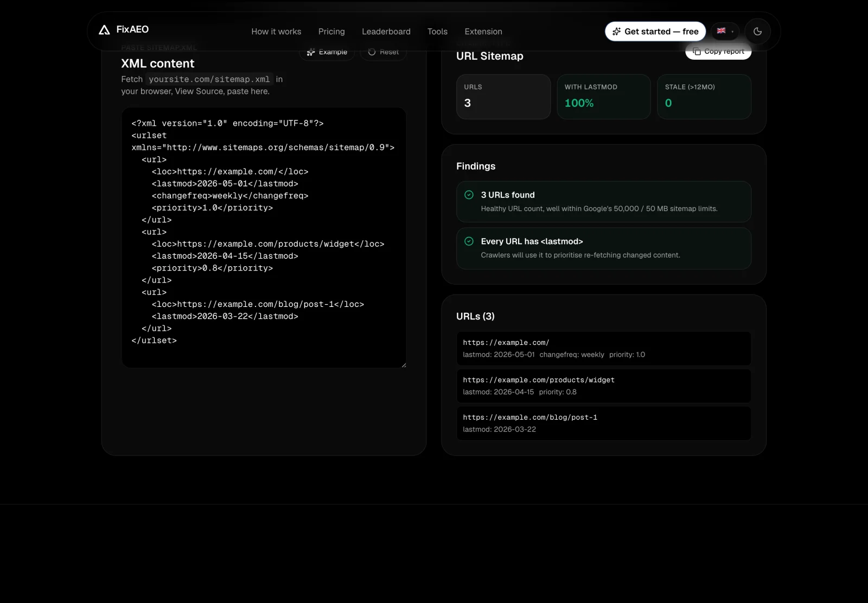Image resolution: width=868 pixels, height=603 pixels.
Task: Click the Reset button
Action: coord(383,52)
